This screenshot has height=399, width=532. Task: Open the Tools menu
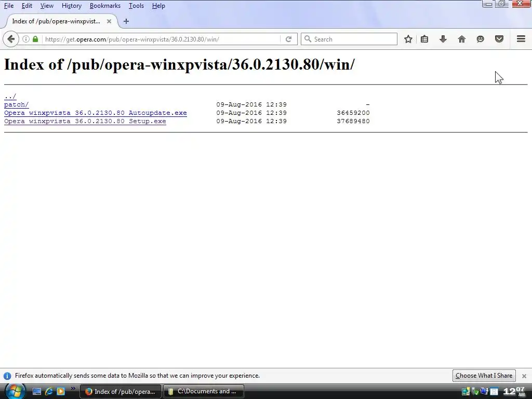click(136, 6)
